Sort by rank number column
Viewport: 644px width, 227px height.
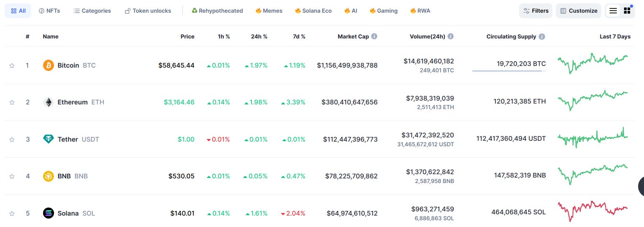[x=27, y=36]
